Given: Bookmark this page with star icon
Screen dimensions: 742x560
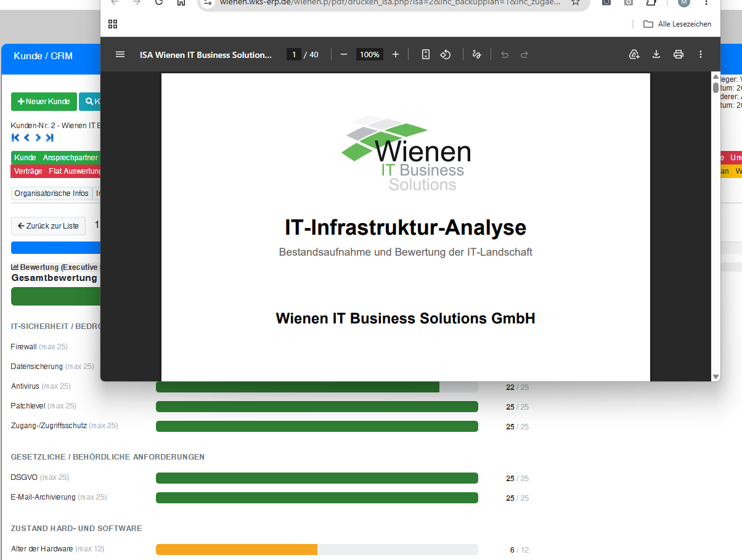Looking at the screenshot, I should point(576,2).
